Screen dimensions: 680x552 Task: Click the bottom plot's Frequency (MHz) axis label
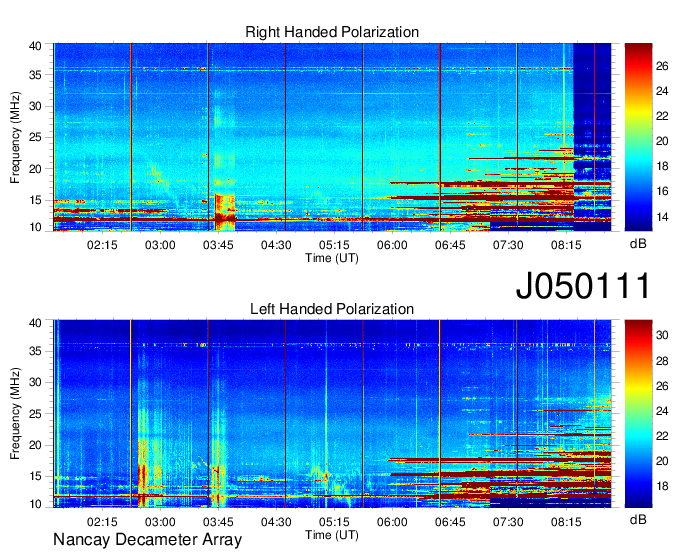[x=15, y=414]
